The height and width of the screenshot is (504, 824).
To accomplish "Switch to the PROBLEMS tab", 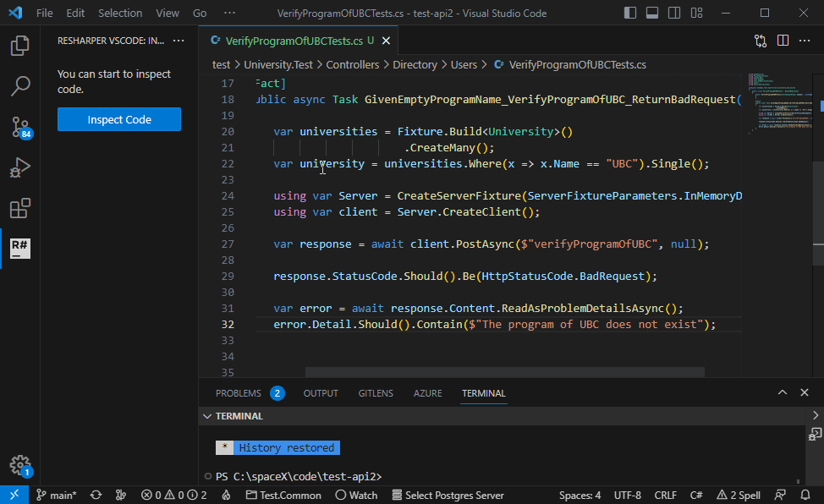I will [238, 393].
